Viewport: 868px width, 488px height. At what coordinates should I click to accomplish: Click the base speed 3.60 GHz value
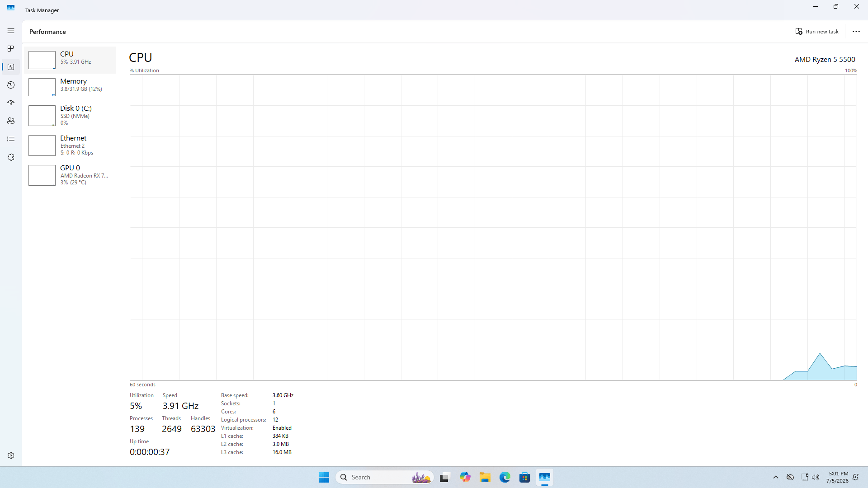click(x=283, y=395)
